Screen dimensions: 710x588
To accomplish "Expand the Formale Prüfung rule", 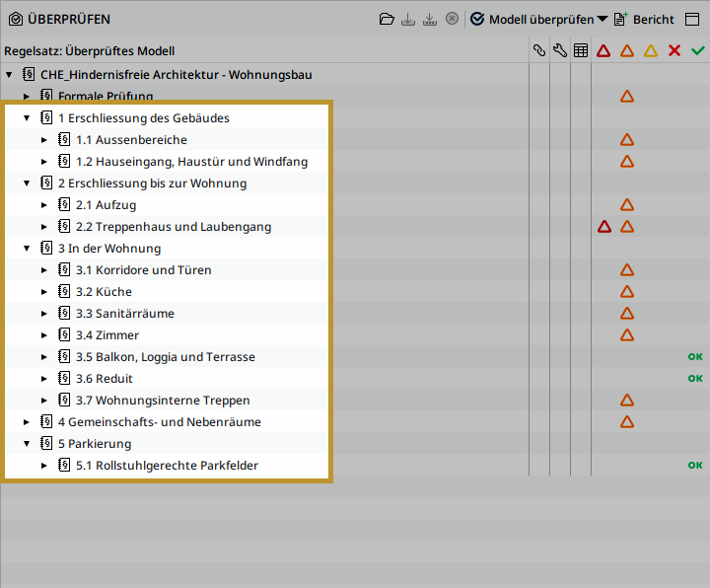I will coord(27,97).
